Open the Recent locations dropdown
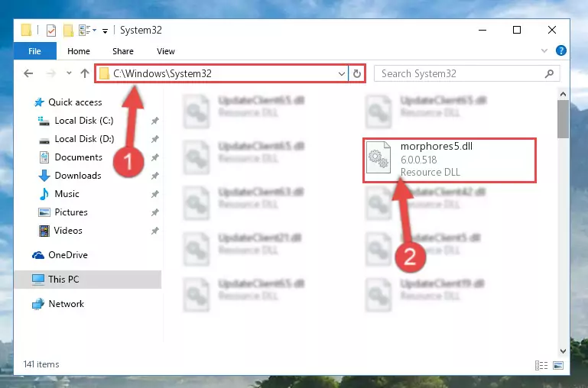Screen dimensions: 588x388 69,73
